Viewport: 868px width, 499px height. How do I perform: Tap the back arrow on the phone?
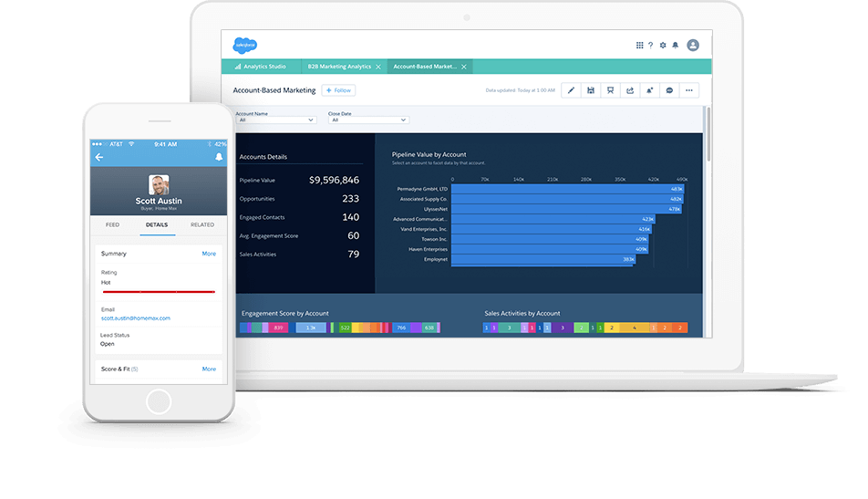point(99,157)
